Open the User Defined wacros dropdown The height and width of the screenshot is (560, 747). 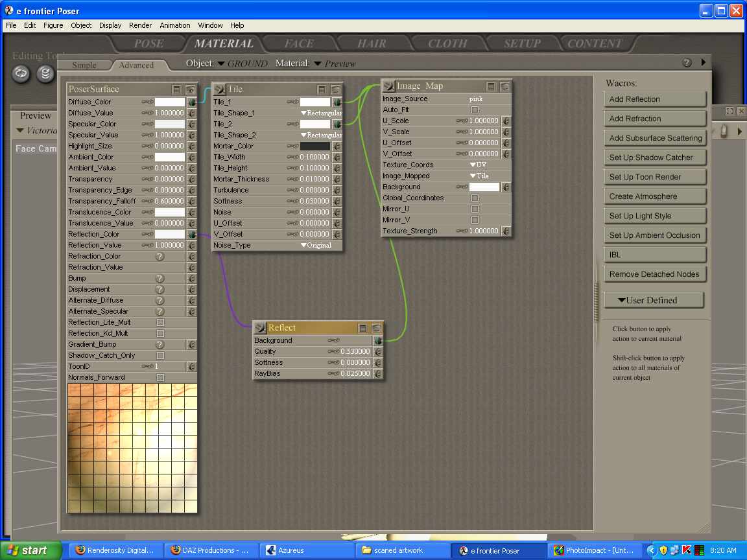click(x=654, y=300)
